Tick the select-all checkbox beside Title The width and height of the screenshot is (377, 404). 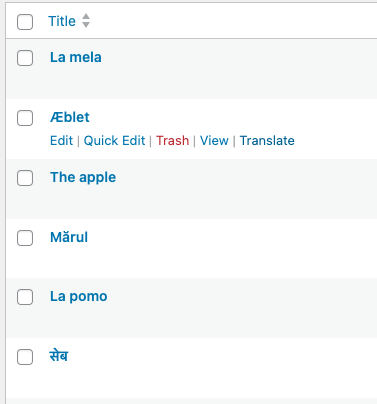[x=25, y=22]
